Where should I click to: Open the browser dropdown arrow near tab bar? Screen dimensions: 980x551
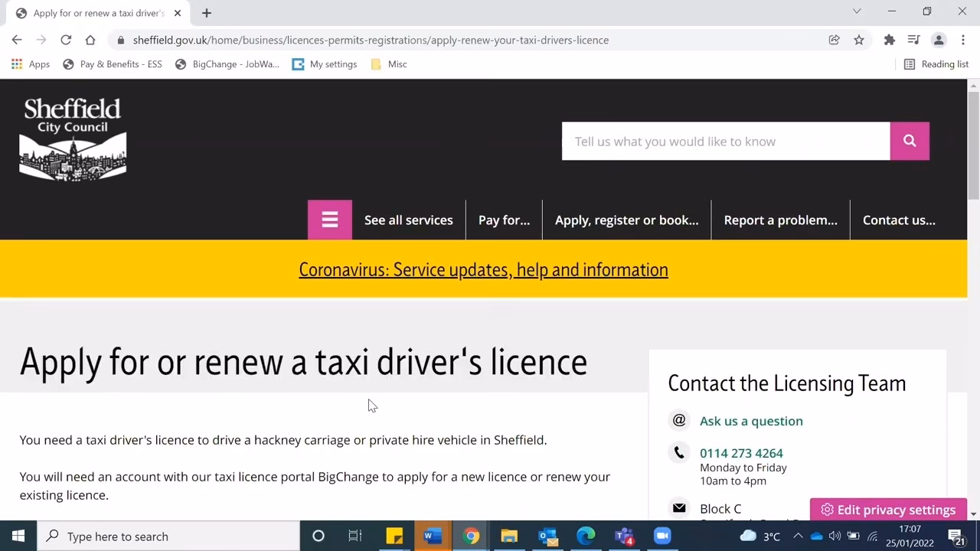[857, 12]
